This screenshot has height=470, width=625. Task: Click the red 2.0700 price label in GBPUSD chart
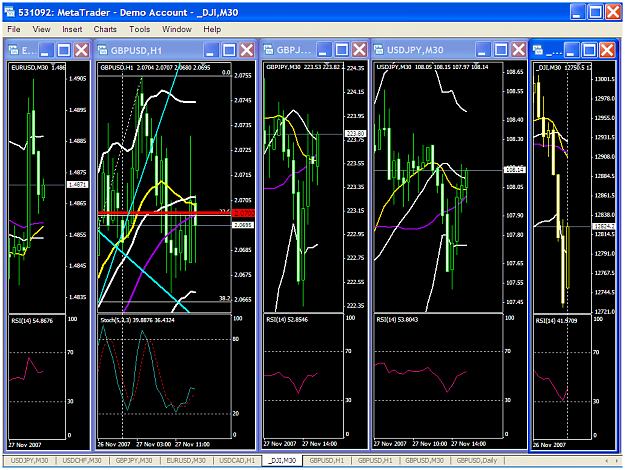click(243, 213)
